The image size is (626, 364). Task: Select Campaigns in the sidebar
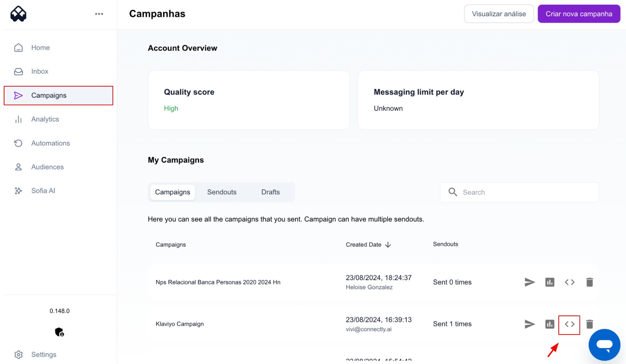(58, 95)
